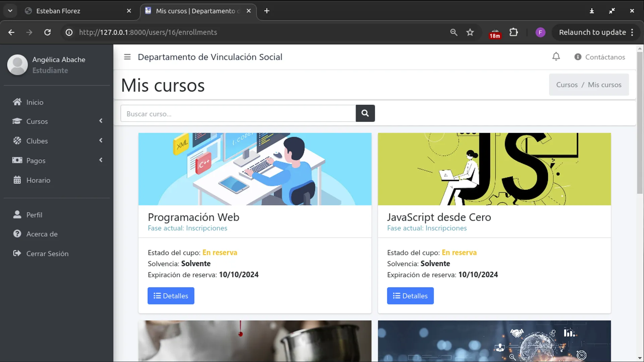Click the Cursos breadcrumb link
644x362 pixels.
pos(567,84)
